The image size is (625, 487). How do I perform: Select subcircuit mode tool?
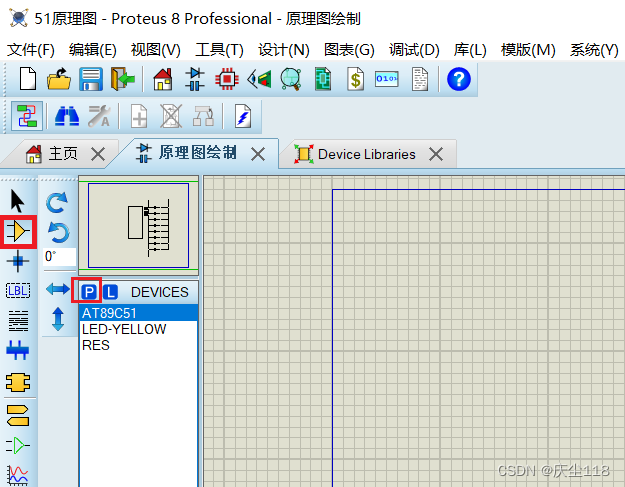(18, 383)
